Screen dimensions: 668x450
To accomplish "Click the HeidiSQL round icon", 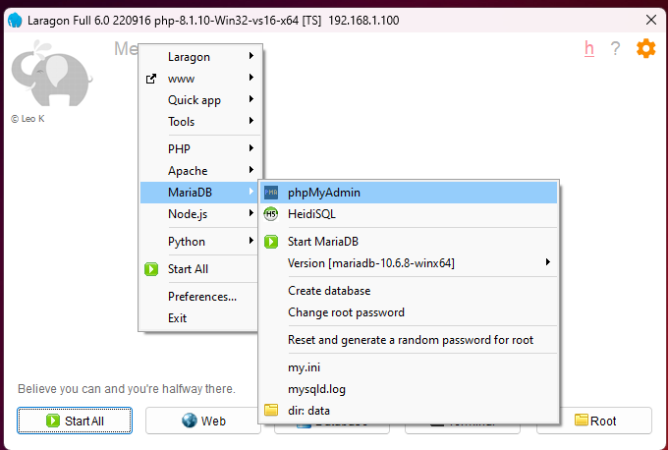I will coord(271,214).
